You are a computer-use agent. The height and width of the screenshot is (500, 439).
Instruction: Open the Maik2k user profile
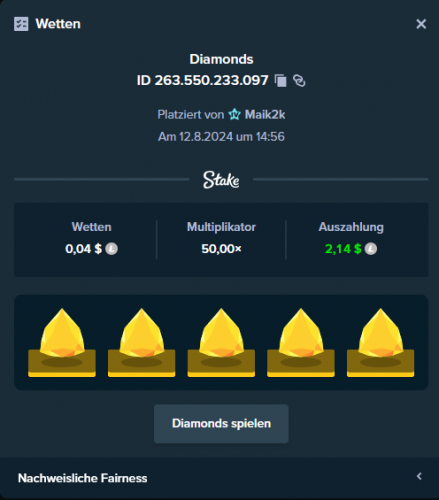[265, 115]
